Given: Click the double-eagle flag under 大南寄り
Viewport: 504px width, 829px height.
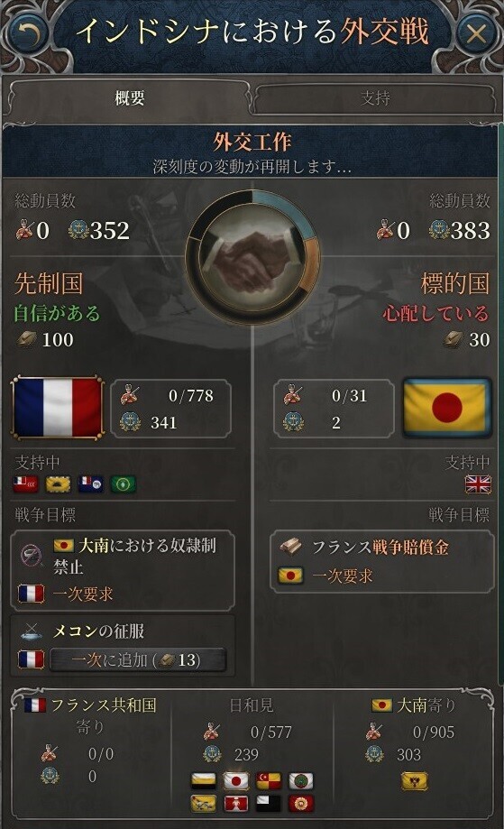Looking at the screenshot, I should click(415, 781).
